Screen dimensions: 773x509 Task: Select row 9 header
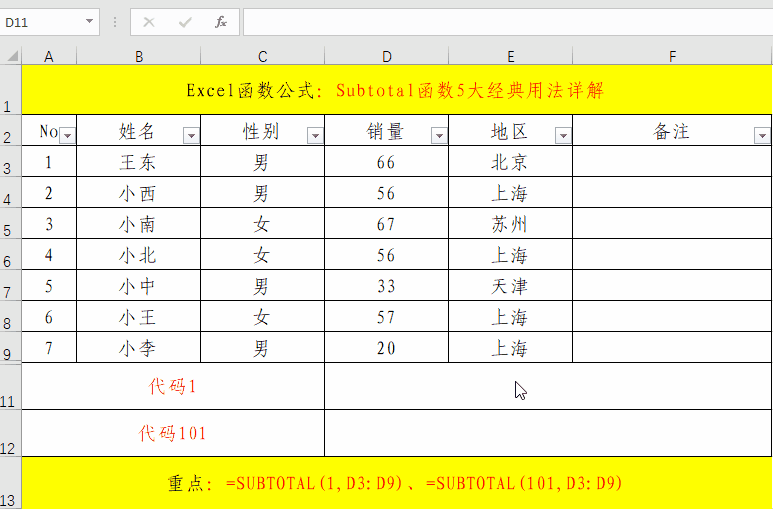click(x=10, y=348)
